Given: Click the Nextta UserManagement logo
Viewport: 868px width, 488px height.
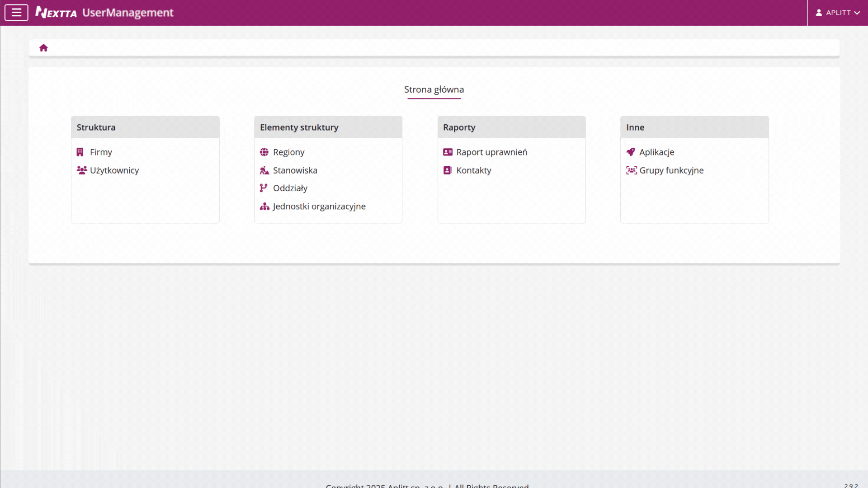Looking at the screenshot, I should click(x=104, y=13).
